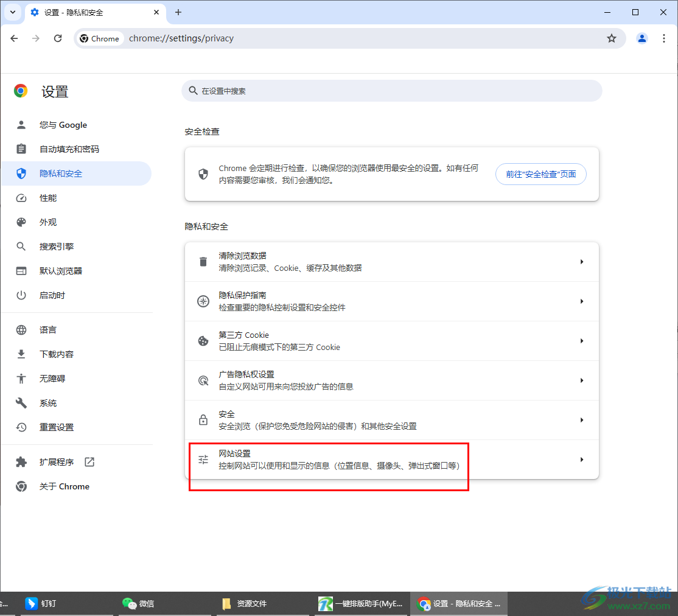Click the globe icon for 语言
Viewport: 678px width, 616px height.
21,330
